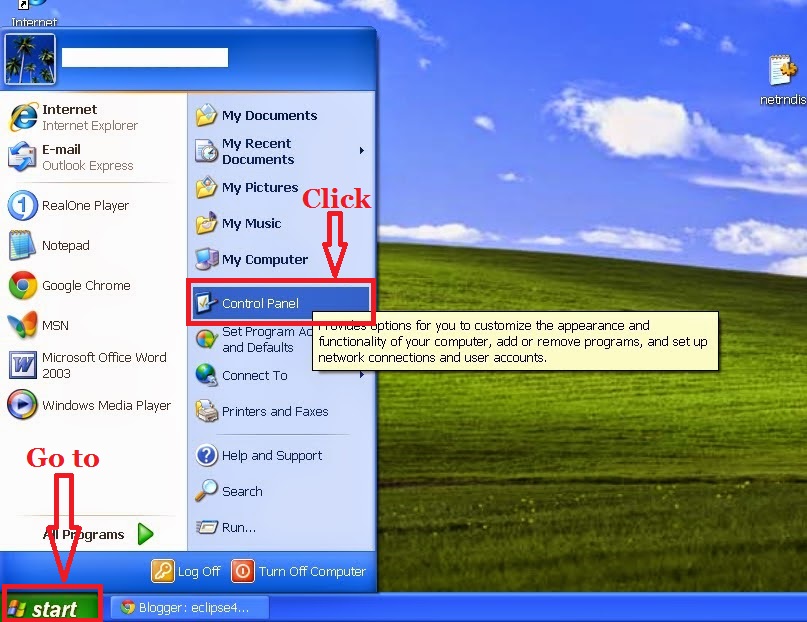Open My Pictures folder icon

pos(206,187)
